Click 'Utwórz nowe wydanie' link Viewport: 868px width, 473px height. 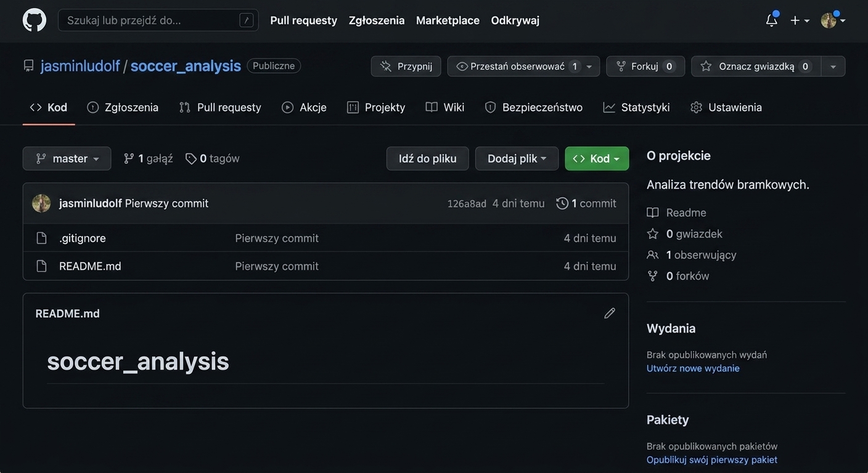pyautogui.click(x=693, y=368)
